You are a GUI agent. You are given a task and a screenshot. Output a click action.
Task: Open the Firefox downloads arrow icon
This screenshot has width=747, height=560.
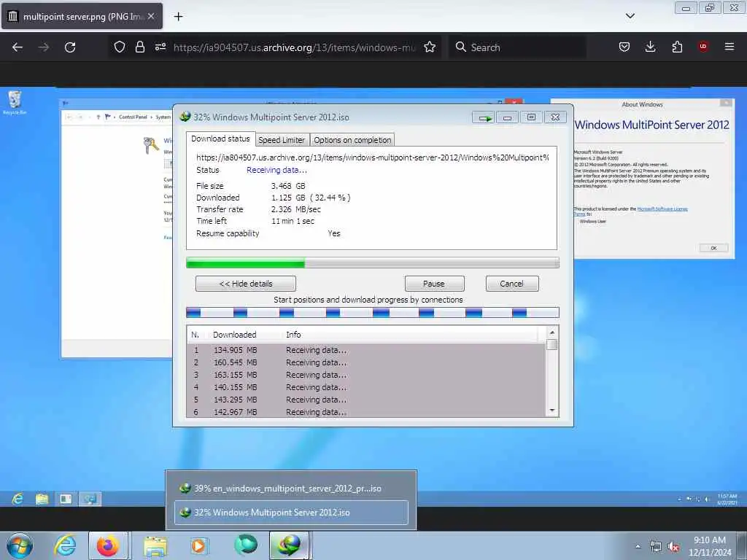pos(650,47)
